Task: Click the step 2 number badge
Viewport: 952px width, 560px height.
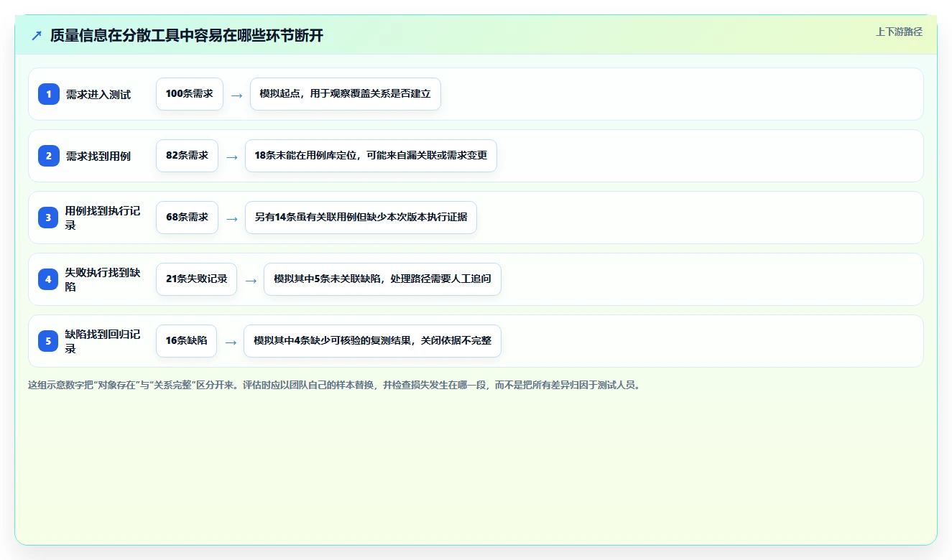Action: (x=49, y=156)
